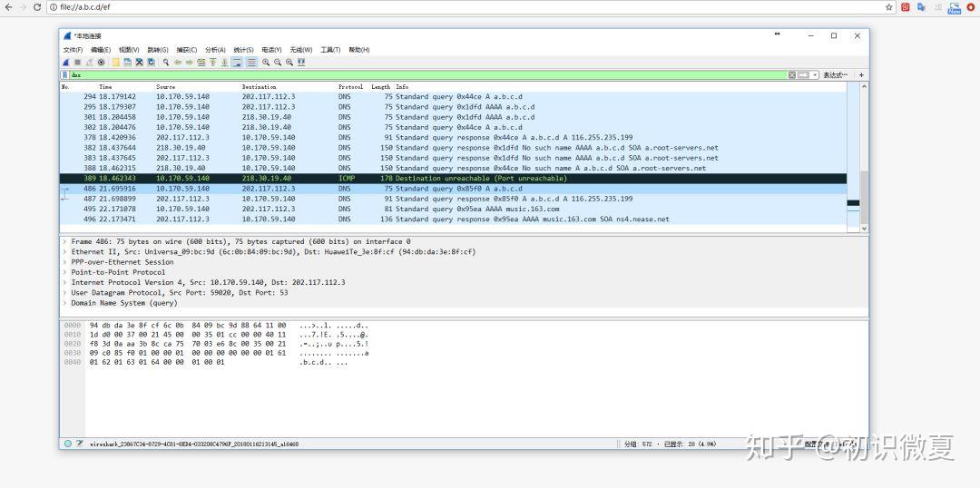The image size is (980, 488).
Task: Toggle auto-scroll during live capture
Action: click(237, 63)
